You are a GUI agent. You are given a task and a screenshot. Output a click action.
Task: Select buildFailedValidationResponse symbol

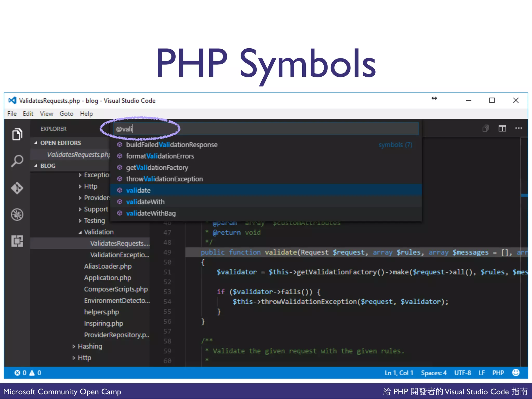coord(266,144)
